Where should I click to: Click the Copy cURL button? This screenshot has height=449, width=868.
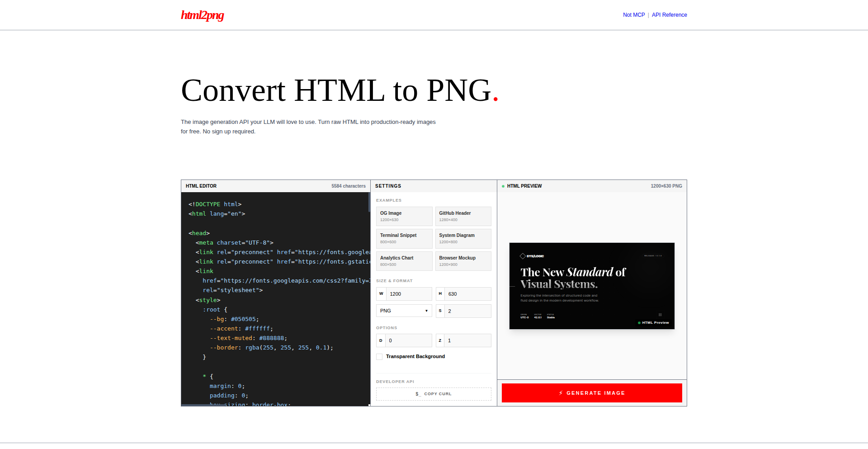coord(433,394)
